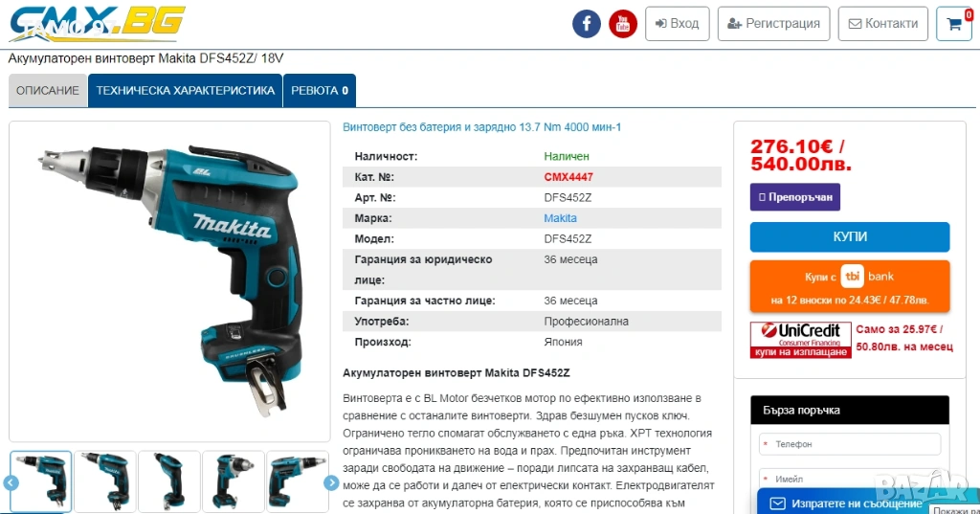Click the main Makita drill image

pyautogui.click(x=169, y=280)
